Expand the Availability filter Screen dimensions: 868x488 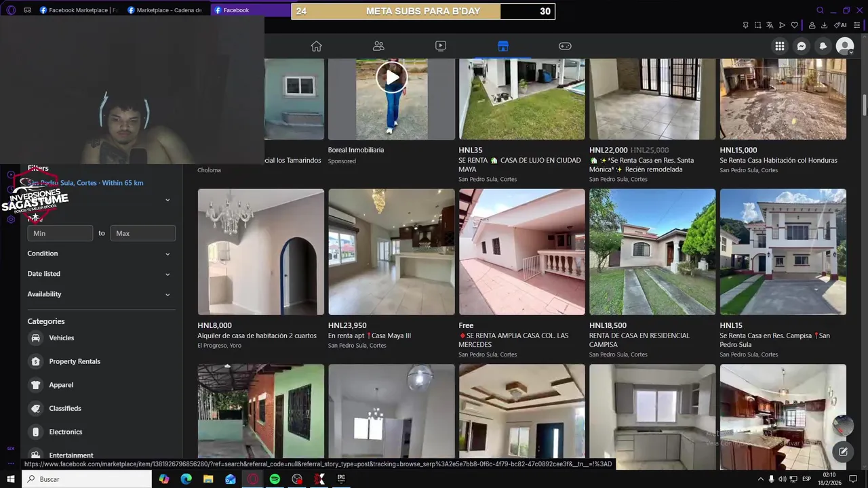(101, 294)
